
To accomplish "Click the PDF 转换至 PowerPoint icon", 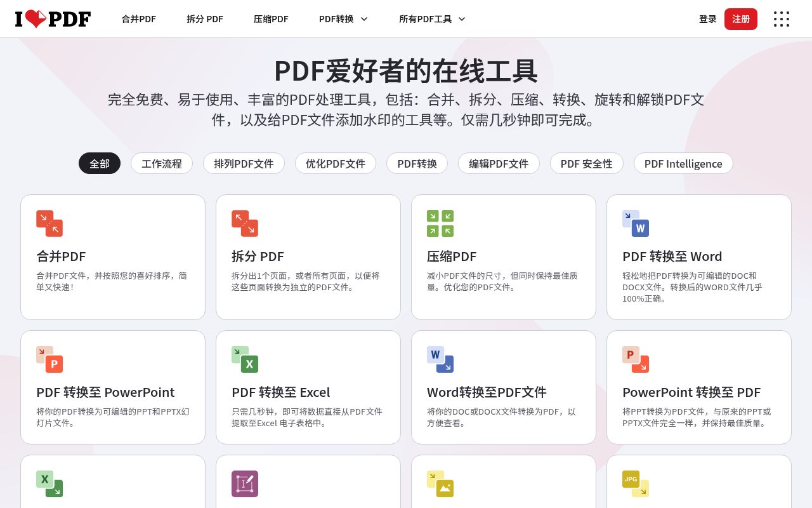I will coord(49,359).
